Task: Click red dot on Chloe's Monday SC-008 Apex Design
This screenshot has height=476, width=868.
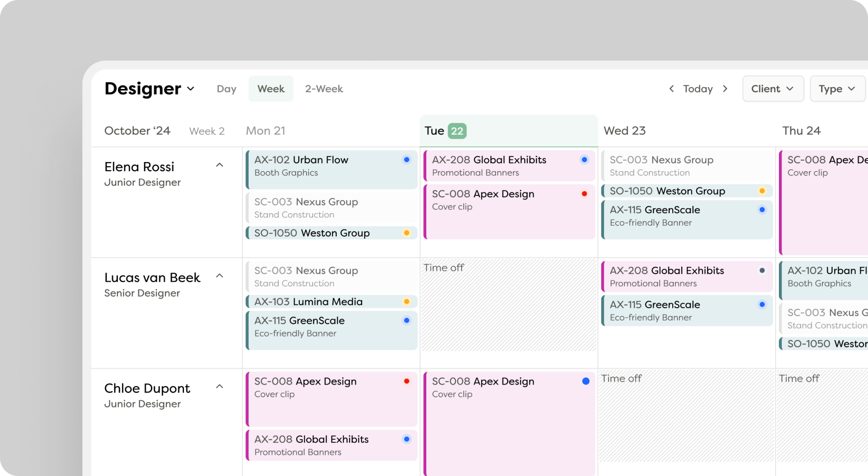Action: pyautogui.click(x=407, y=381)
